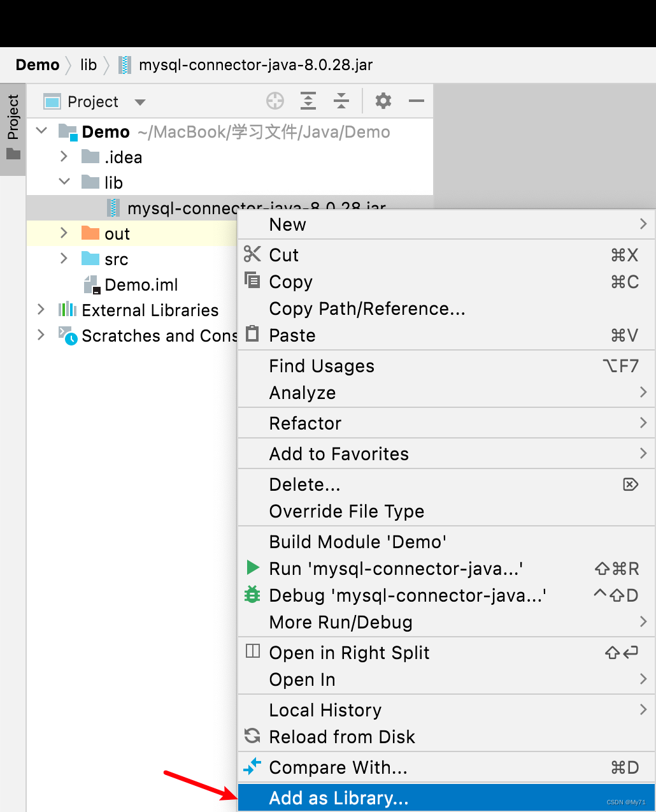Image resolution: width=656 pixels, height=812 pixels.
Task: Choose Paste from context menu
Action: pyautogui.click(x=446, y=335)
